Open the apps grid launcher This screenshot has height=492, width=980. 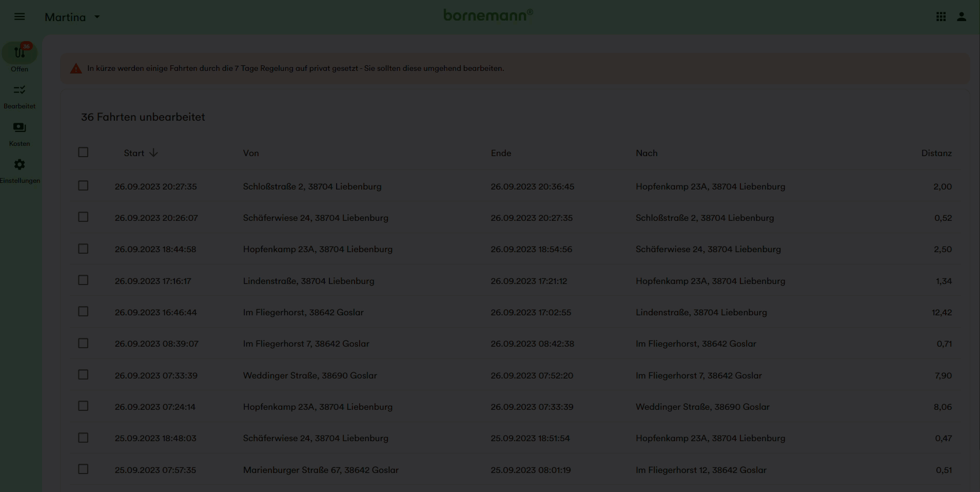[x=940, y=17]
